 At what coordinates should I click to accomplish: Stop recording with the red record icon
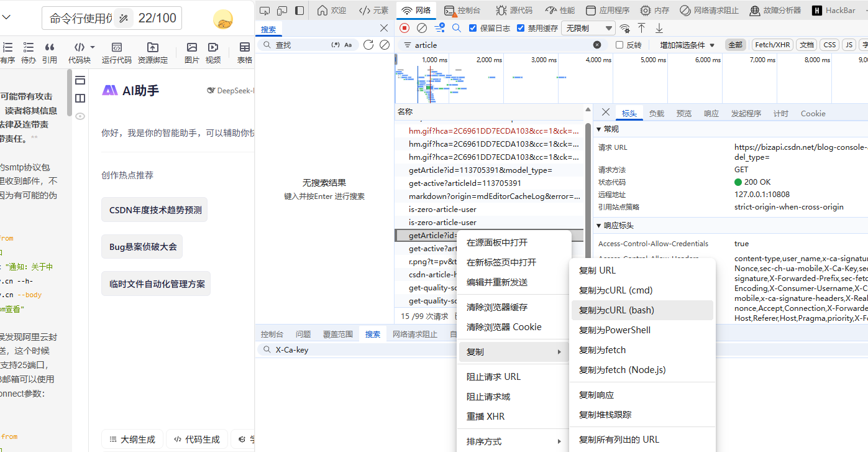(x=404, y=28)
